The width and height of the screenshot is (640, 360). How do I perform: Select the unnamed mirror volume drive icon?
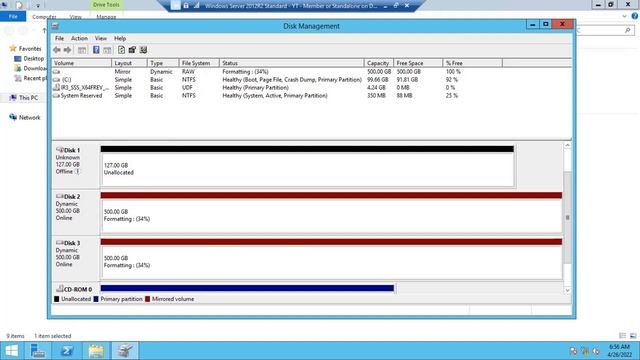point(56,72)
